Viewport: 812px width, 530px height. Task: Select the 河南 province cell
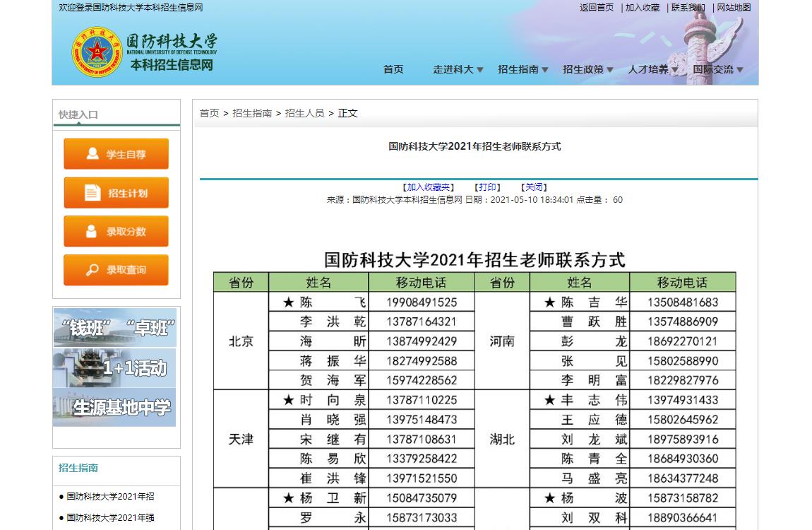[502, 341]
